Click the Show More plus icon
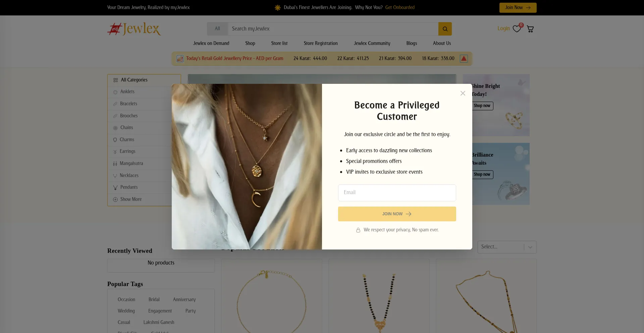 pyautogui.click(x=115, y=200)
